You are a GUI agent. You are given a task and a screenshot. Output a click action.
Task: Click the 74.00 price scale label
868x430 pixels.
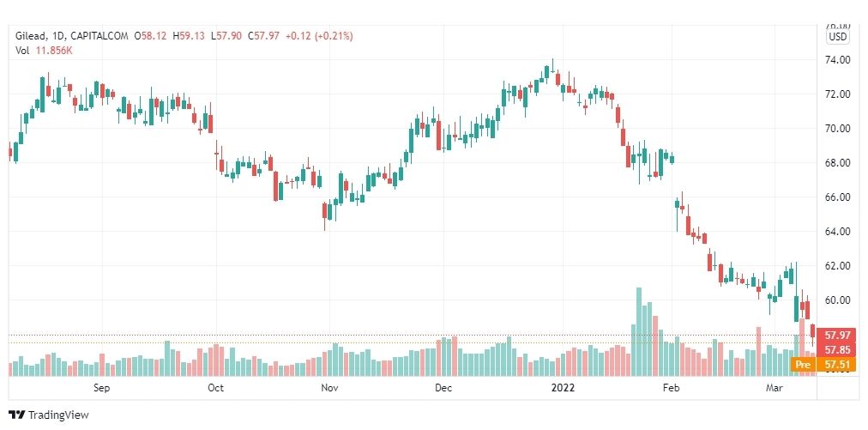click(837, 60)
